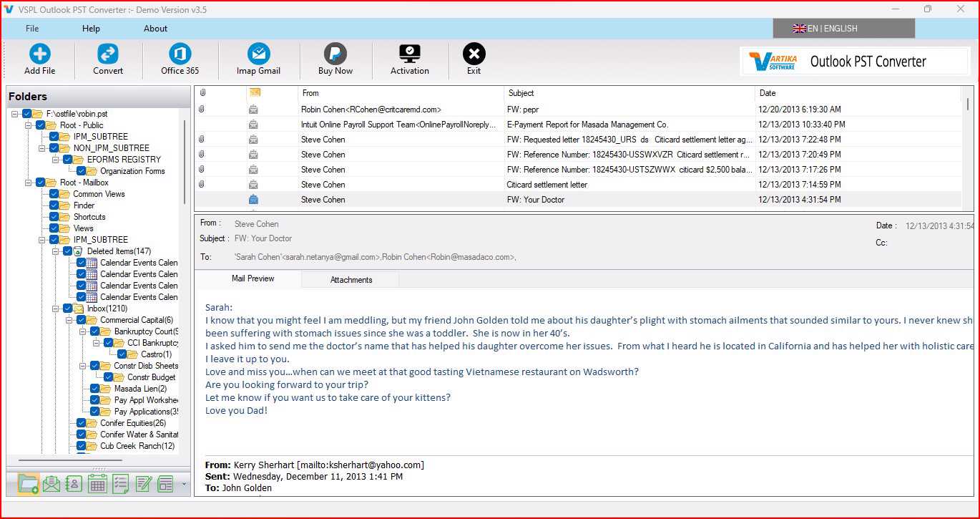Toggle the Deleted Items(147) checkbox
This screenshot has width=980, height=519.
pos(67,251)
